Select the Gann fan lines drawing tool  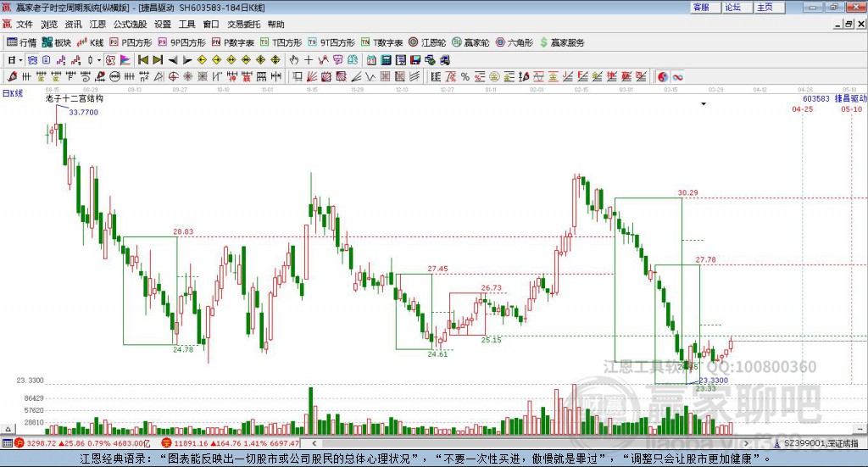click(x=312, y=76)
